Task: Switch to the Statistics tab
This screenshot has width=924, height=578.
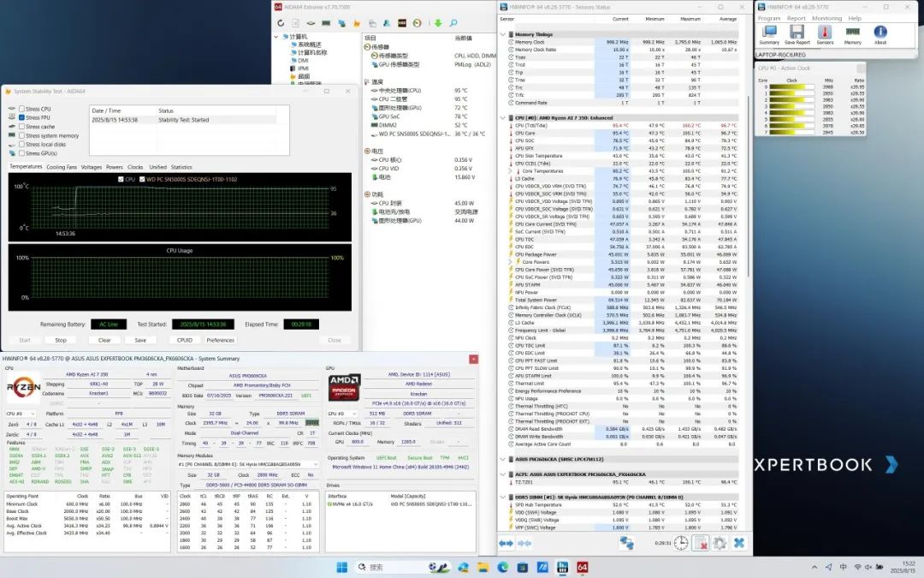Action: click(181, 168)
